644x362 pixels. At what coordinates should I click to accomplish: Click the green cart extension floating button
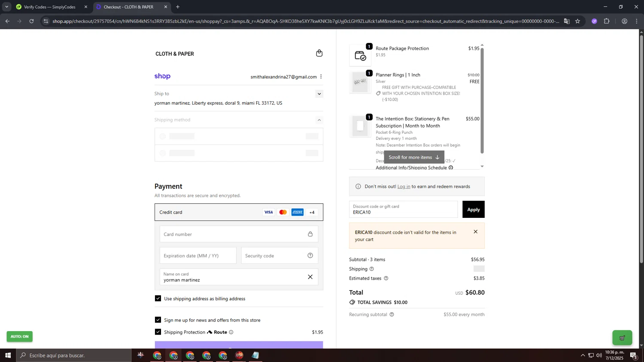click(622, 338)
